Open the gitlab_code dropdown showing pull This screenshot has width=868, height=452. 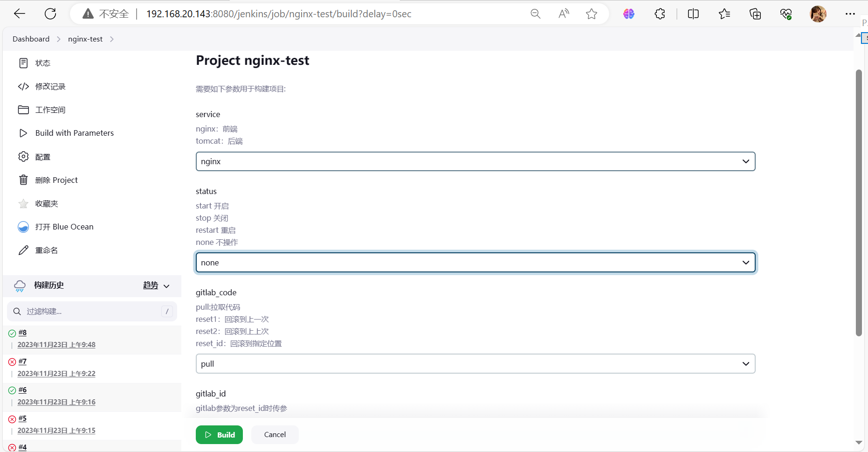(x=475, y=364)
